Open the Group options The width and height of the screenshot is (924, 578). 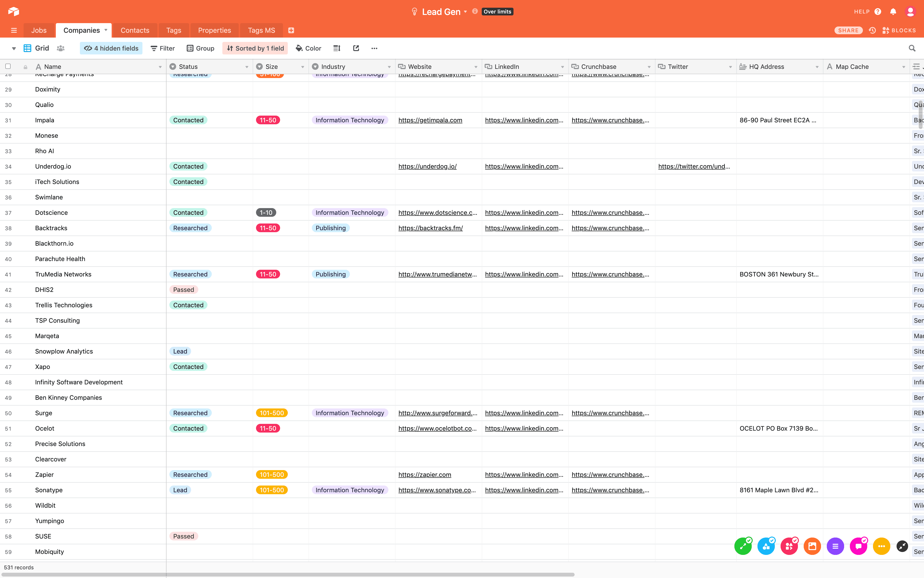click(200, 48)
